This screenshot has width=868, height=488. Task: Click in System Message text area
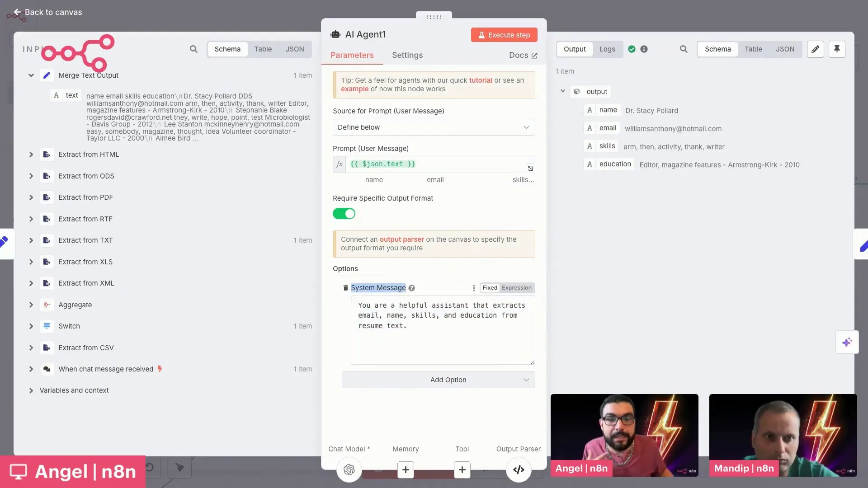point(443,330)
